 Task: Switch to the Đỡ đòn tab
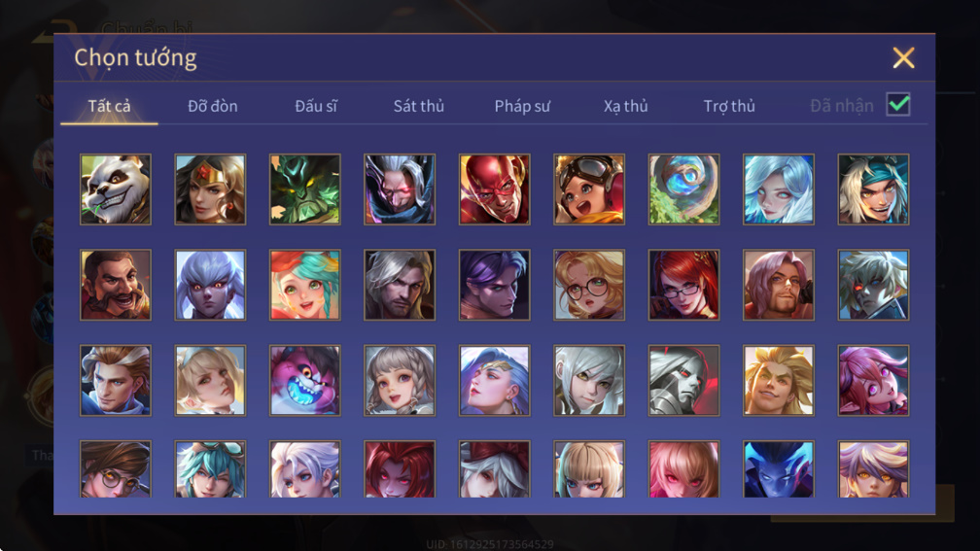point(213,106)
